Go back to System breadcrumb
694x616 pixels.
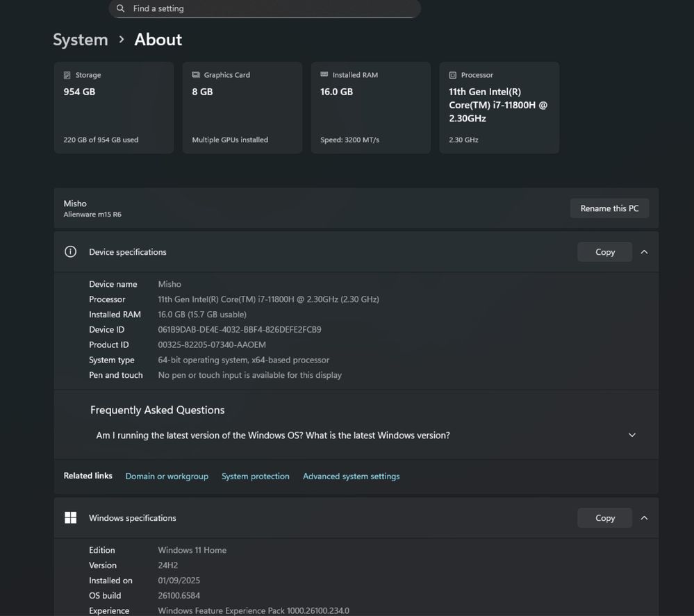81,40
